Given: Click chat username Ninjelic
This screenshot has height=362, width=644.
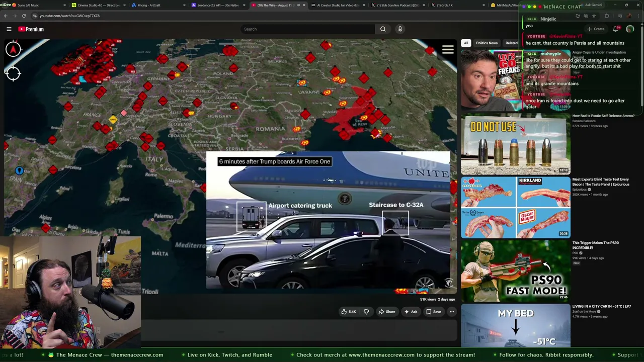Looking at the screenshot, I should [x=548, y=19].
